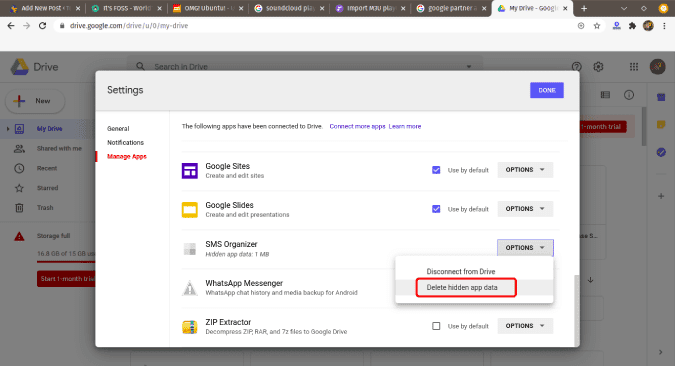
Task: Reload the page in Chrome
Action: (x=42, y=26)
